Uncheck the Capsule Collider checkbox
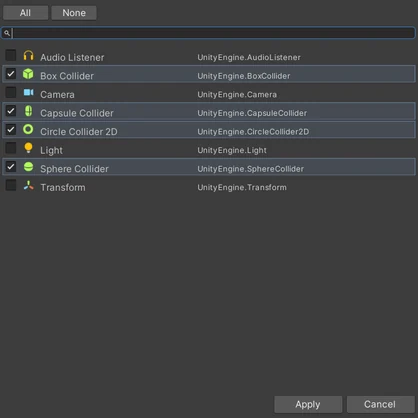The image size is (418, 418). pos(11,111)
